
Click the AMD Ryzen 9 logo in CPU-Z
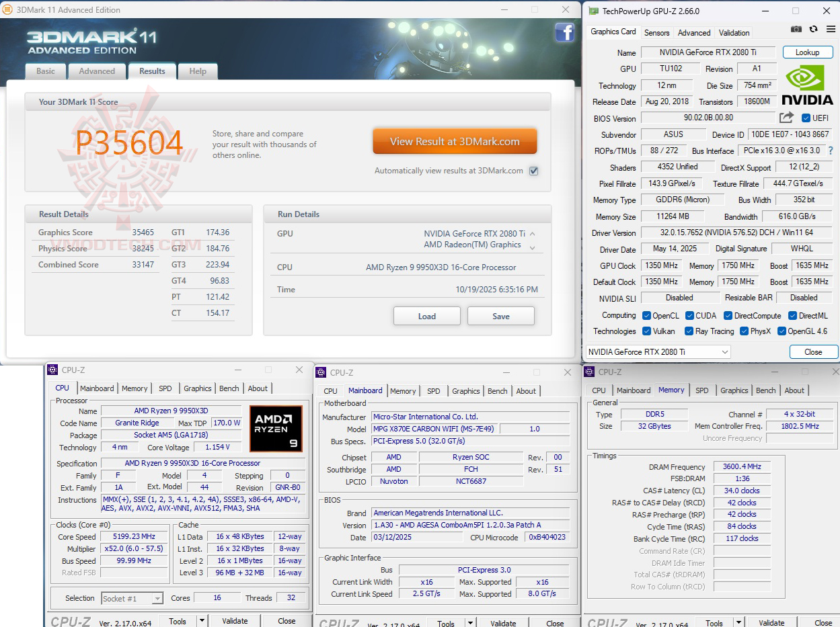[x=276, y=428]
